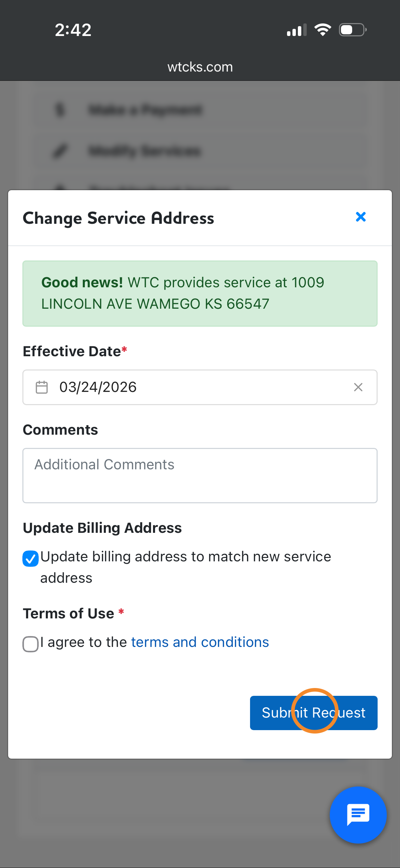This screenshot has height=868, width=400.
Task: Tap the battery indicator icon
Action: pyautogui.click(x=353, y=30)
